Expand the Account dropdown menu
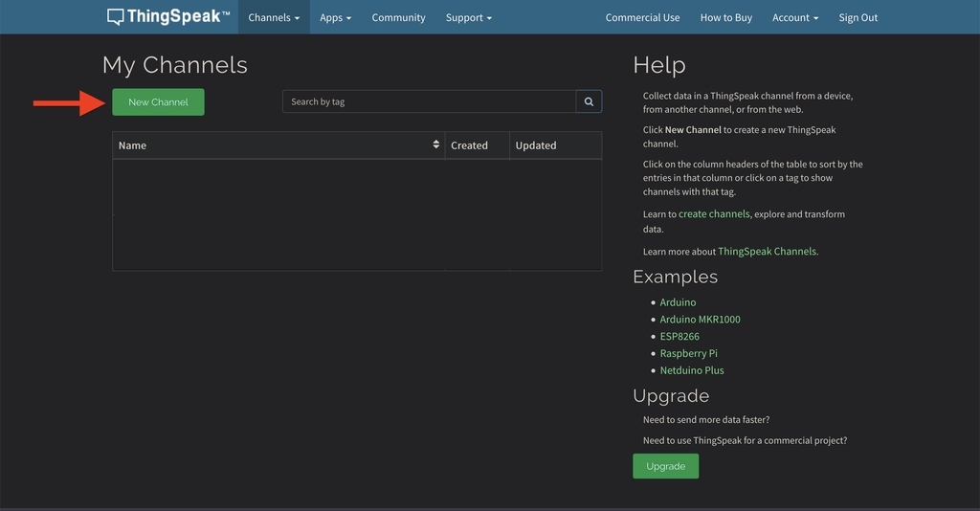Image resolution: width=980 pixels, height=511 pixels. click(x=795, y=17)
